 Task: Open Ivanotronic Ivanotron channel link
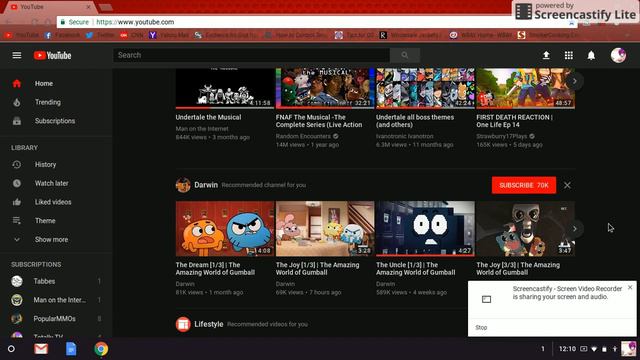(404, 136)
